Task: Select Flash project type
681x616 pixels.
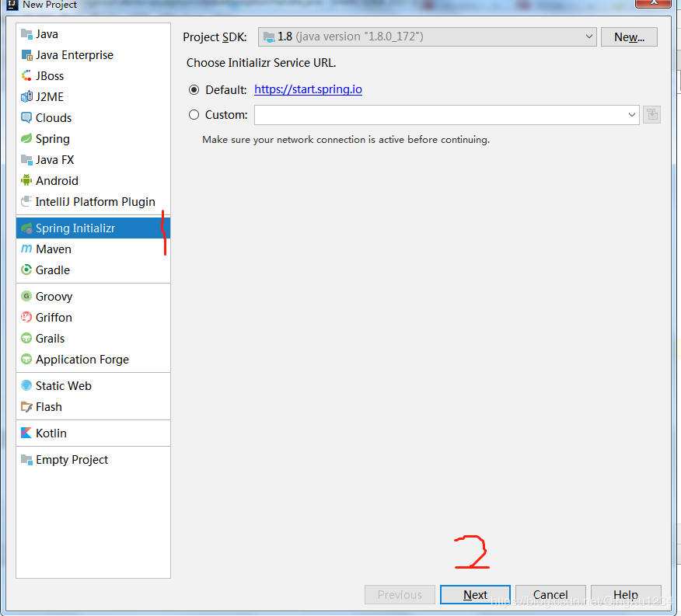Action: (x=93, y=407)
